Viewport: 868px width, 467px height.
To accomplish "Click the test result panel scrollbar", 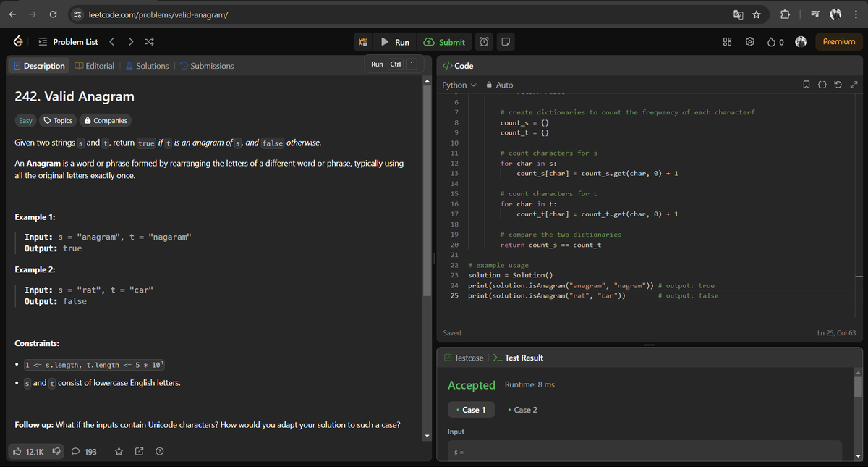I will click(858, 387).
